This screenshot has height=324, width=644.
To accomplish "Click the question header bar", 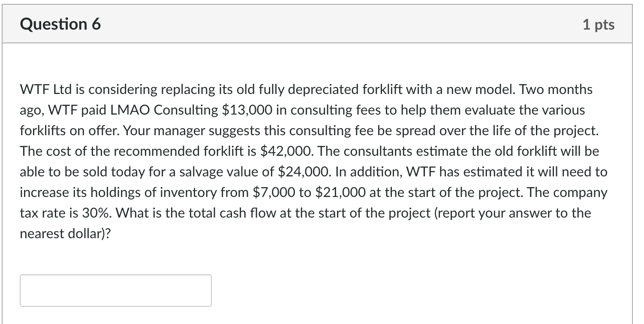I will pyautogui.click(x=322, y=24).
